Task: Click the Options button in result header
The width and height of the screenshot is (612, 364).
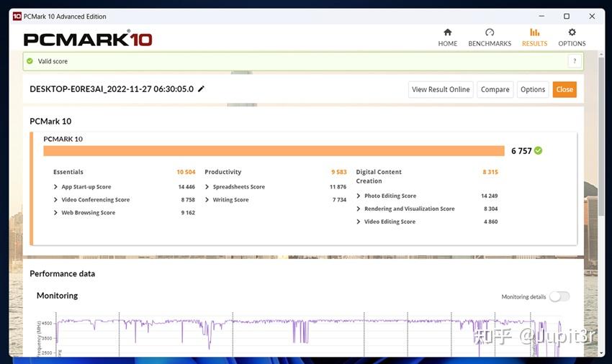Action: [x=533, y=89]
